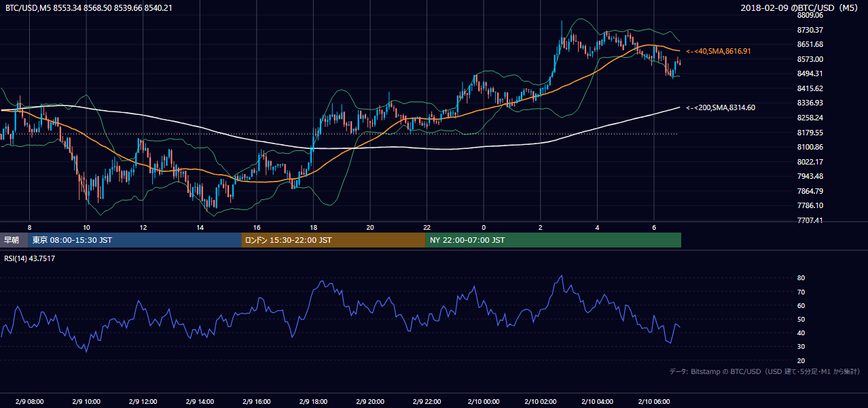Click hour tick 18 under price chart
The image size is (868, 408).
coord(313,227)
